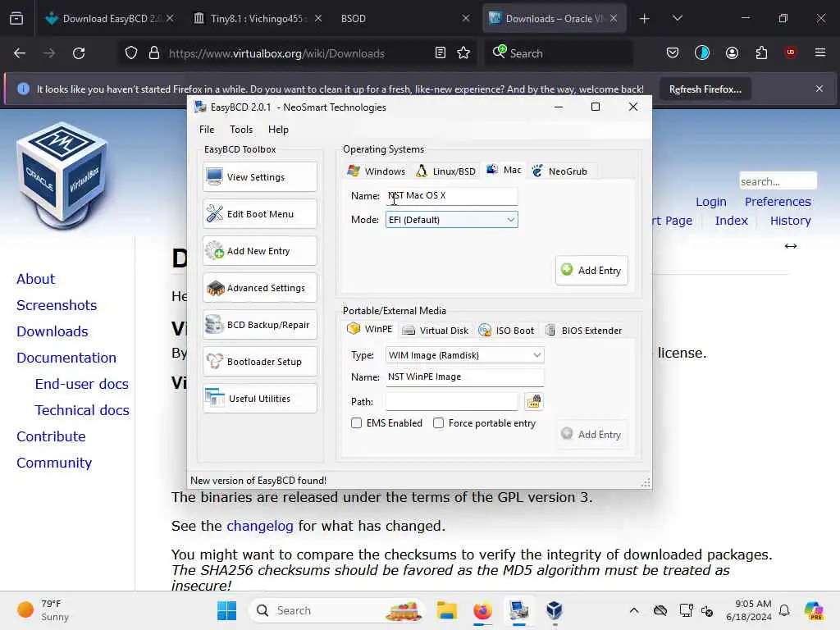
Task: Open the Firefox Pocket save icon
Action: pos(673,53)
